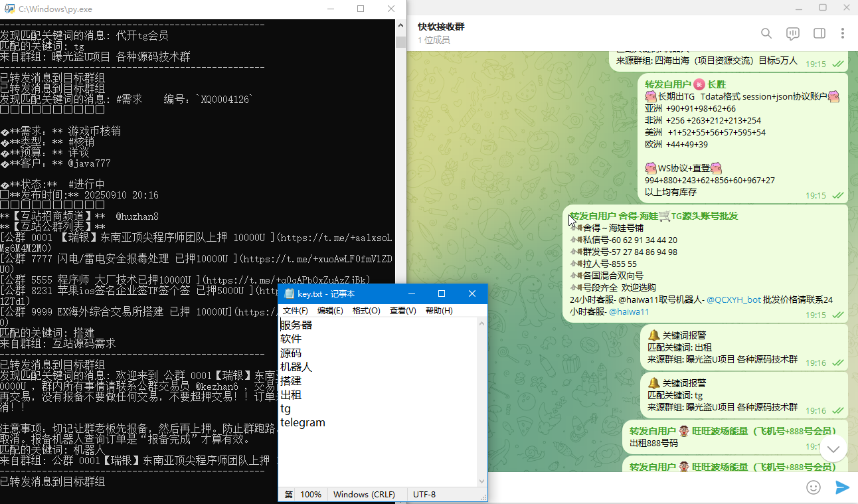Screen dimensions: 858x504
Task: Toggle the Telegram right sidebar panel
Action: (819, 33)
